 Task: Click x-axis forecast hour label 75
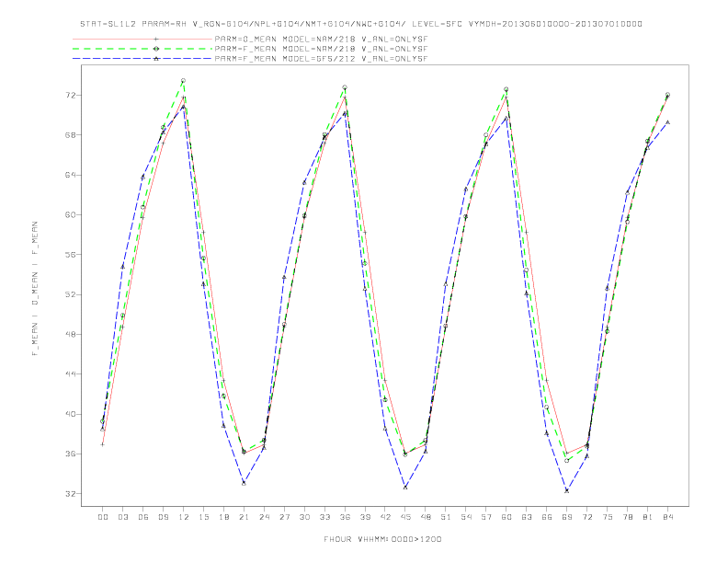608,517
